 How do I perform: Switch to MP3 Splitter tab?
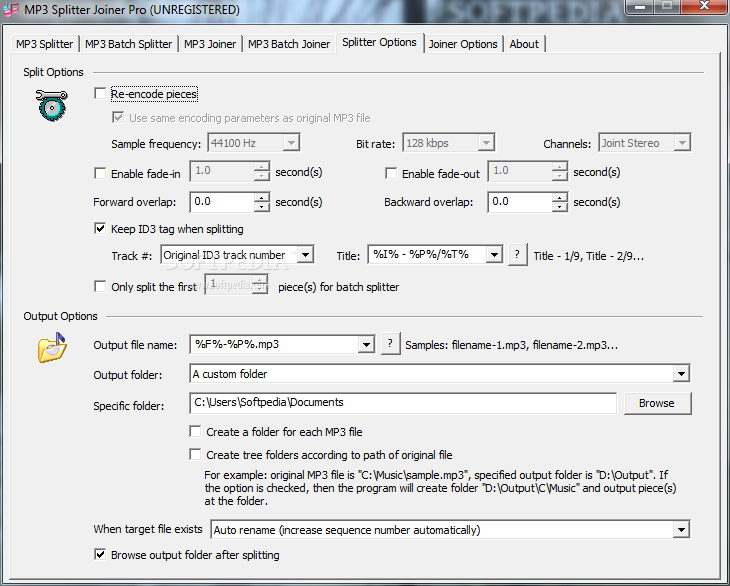pyautogui.click(x=45, y=44)
